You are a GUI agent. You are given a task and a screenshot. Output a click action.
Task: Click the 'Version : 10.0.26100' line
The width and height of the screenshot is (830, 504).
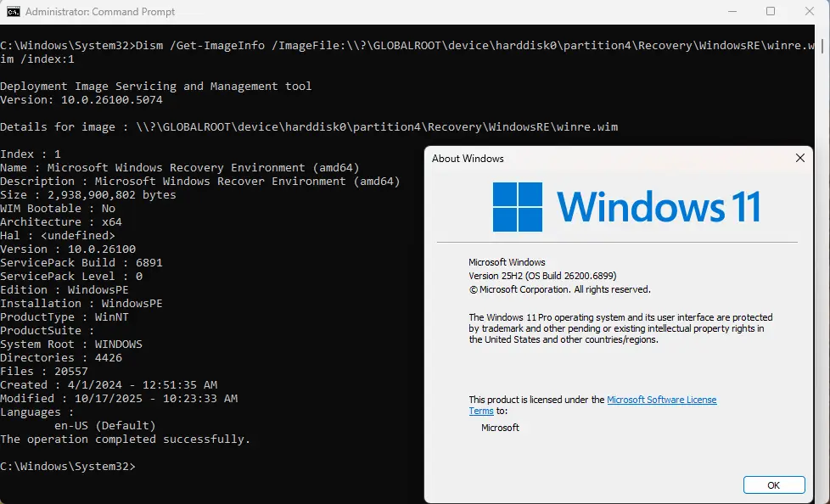click(68, 249)
